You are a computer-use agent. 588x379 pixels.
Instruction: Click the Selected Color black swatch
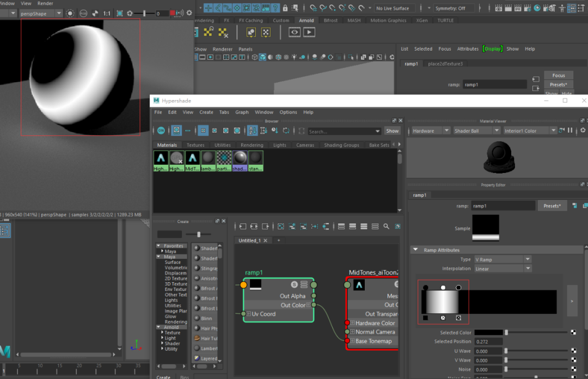click(488, 332)
